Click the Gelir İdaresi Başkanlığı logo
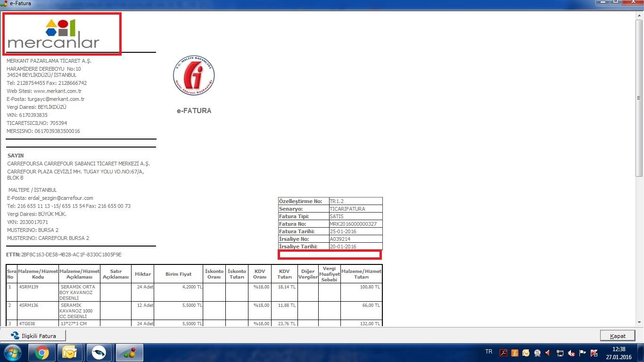The width and height of the screenshot is (644, 362). pos(194,75)
